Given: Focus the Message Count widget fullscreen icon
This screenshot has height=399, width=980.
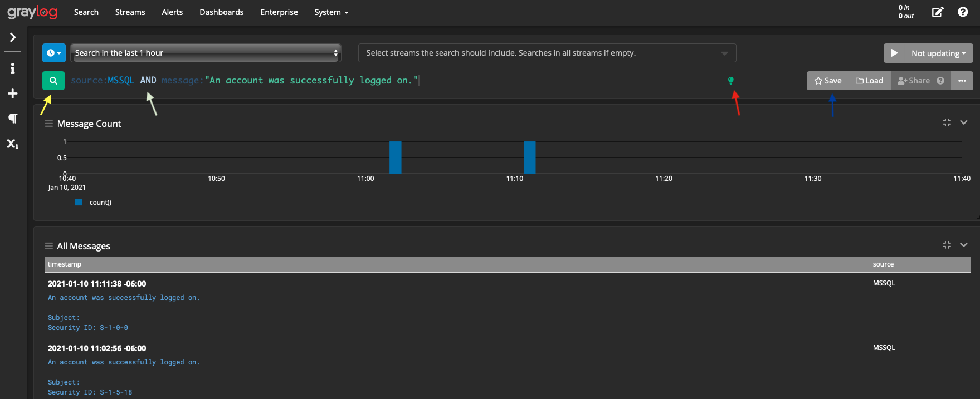Looking at the screenshot, I should (947, 122).
